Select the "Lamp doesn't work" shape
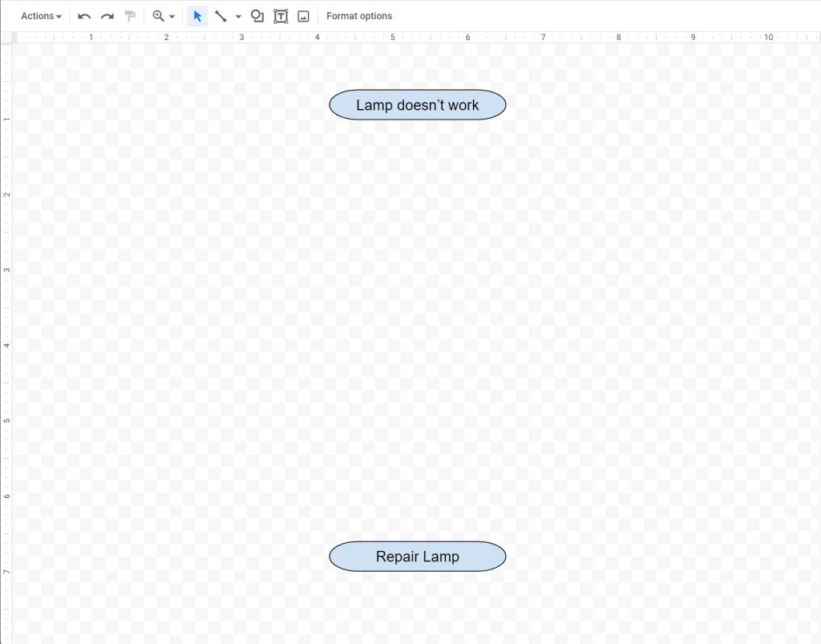The width and height of the screenshot is (821, 644). coord(417,104)
